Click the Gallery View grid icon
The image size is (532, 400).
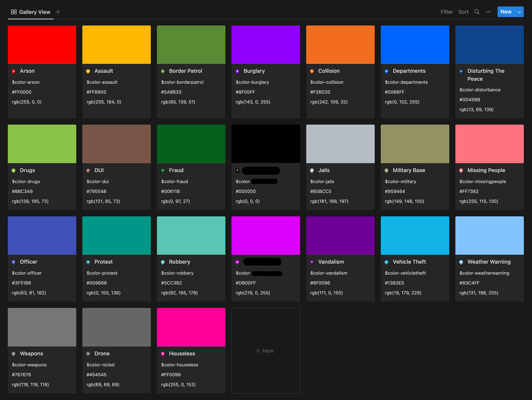[x=14, y=12]
